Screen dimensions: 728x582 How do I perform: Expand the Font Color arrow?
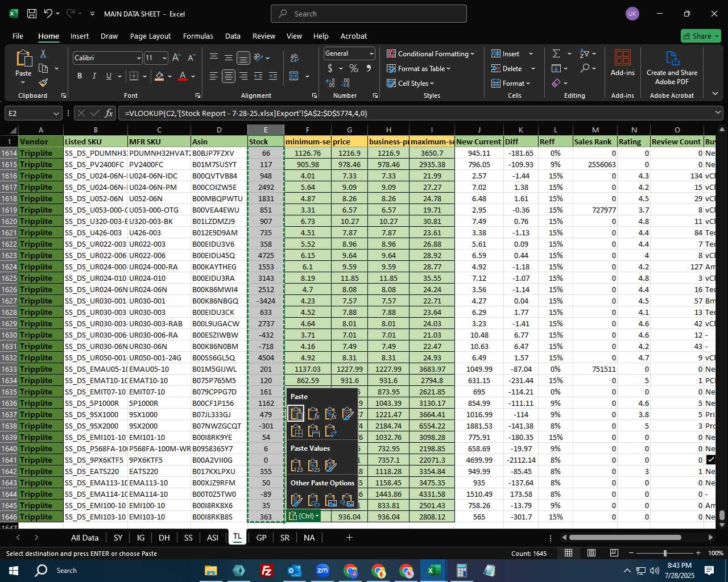pyautogui.click(x=193, y=76)
